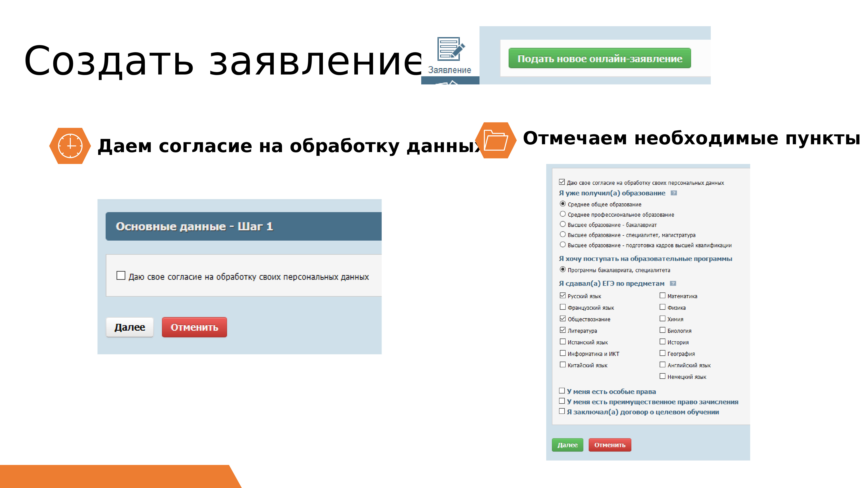Check 'Физика' checkbox
Viewport: 868px width, 488px height.
(x=662, y=307)
